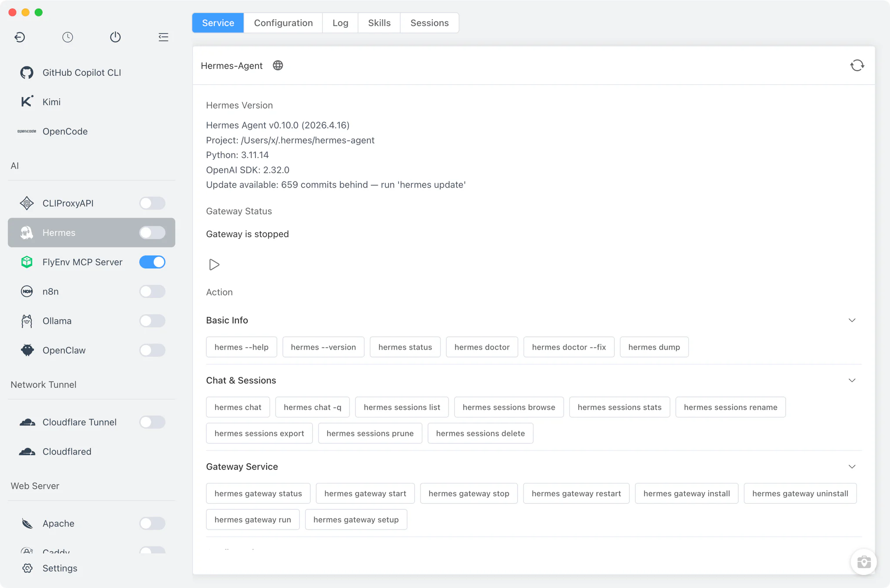Enable the Apache server toggle
This screenshot has width=890, height=588.
pyautogui.click(x=152, y=523)
